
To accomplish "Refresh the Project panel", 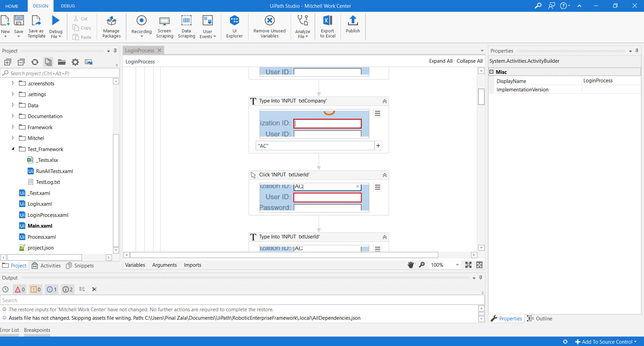I will pos(35,62).
